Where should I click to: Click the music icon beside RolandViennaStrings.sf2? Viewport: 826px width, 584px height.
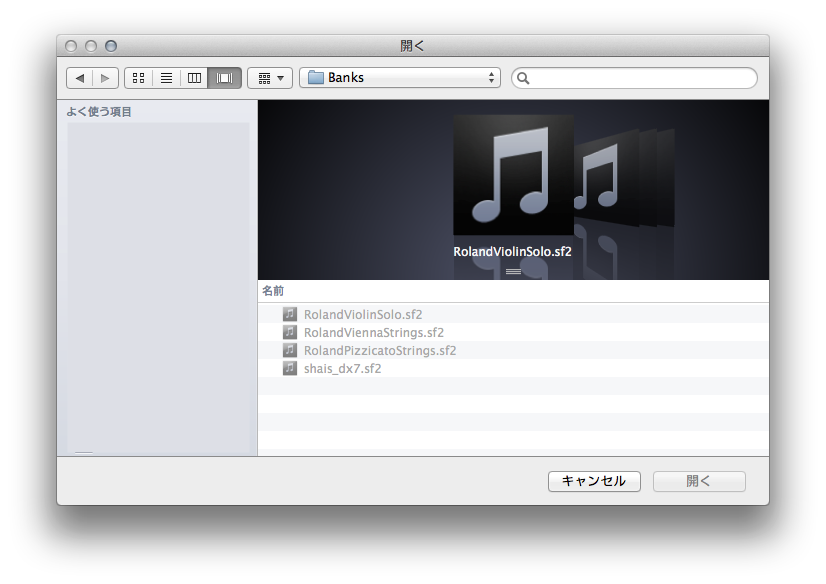[x=290, y=332]
